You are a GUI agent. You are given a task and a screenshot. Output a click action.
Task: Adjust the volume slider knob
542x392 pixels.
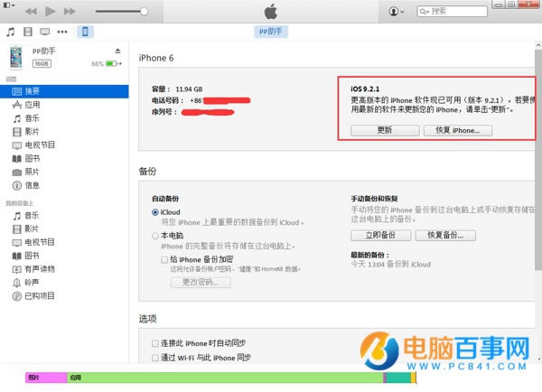[145, 12]
